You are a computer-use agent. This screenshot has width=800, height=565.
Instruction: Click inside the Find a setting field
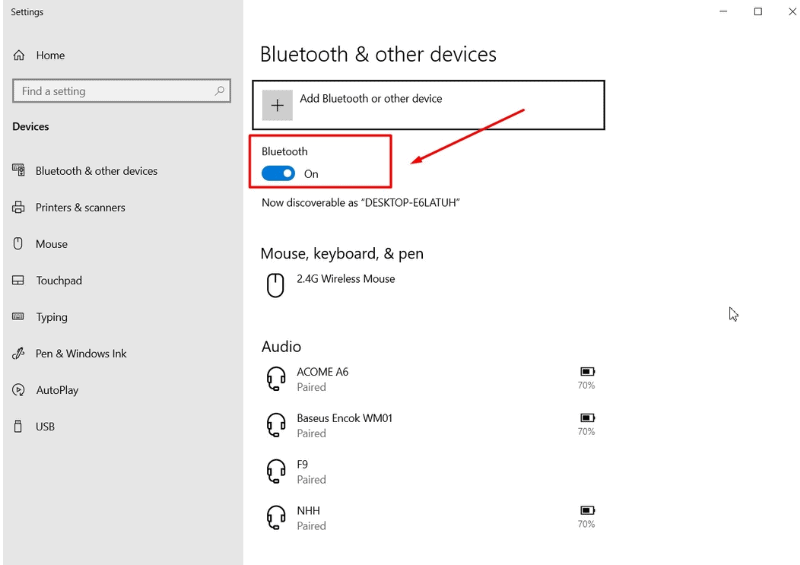click(110, 91)
